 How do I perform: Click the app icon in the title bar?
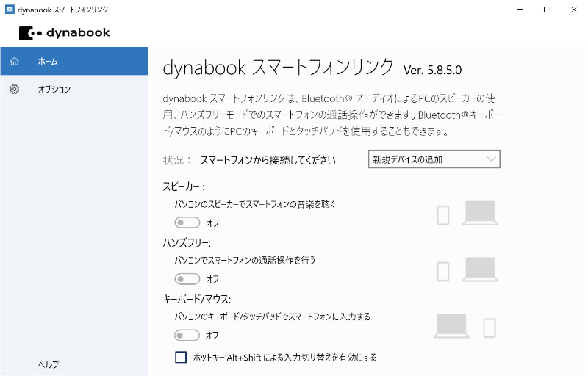[10, 10]
